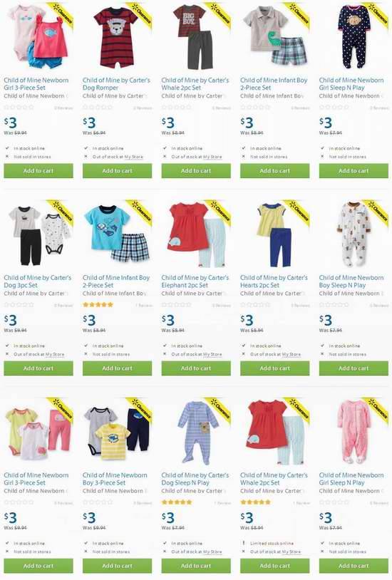Click Clearance ribbon on pink Girl Sleep N Play
Viewport: 392px width, 580px height.
[377, 410]
